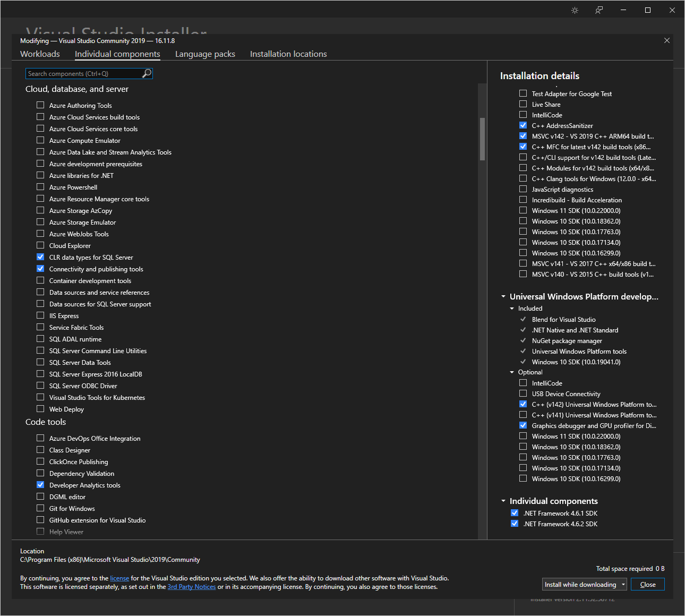Collapse the Included group
The image size is (685, 616).
coord(512,309)
